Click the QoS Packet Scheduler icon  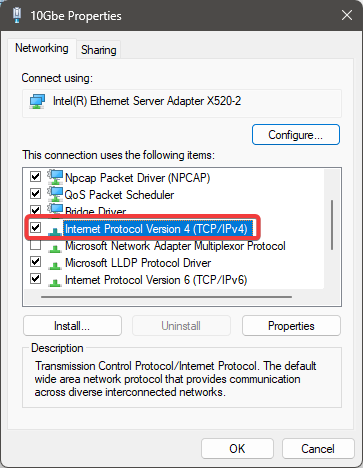pyautogui.click(x=55, y=194)
